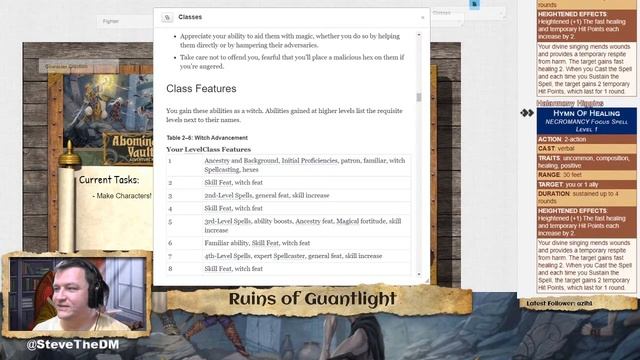Click the Classes window title text
640x360 pixels.
point(190,17)
